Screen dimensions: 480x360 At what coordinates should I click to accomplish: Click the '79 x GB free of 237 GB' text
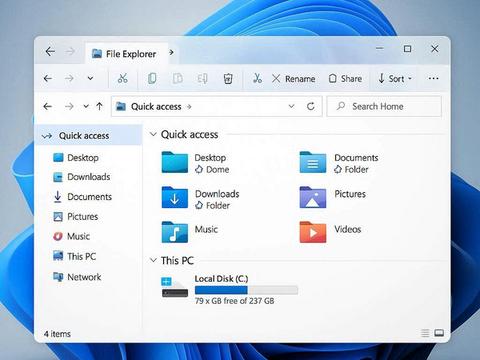point(234,301)
